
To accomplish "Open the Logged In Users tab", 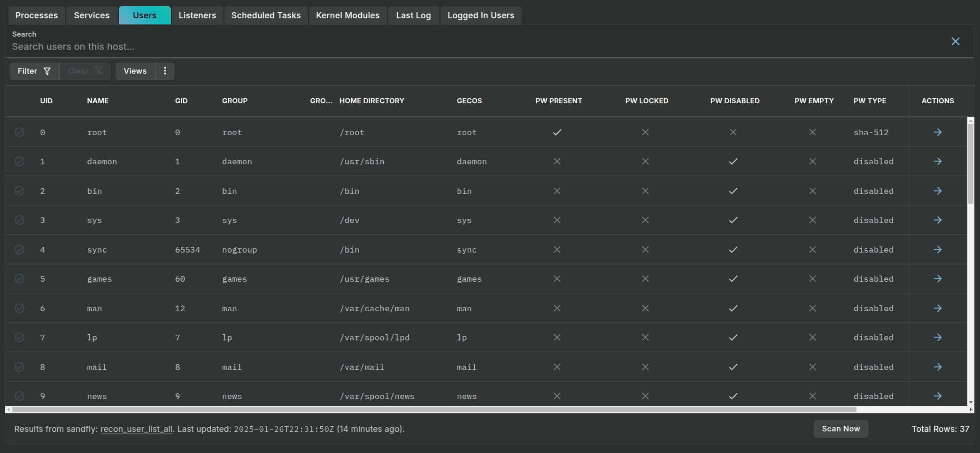I will [x=481, y=15].
